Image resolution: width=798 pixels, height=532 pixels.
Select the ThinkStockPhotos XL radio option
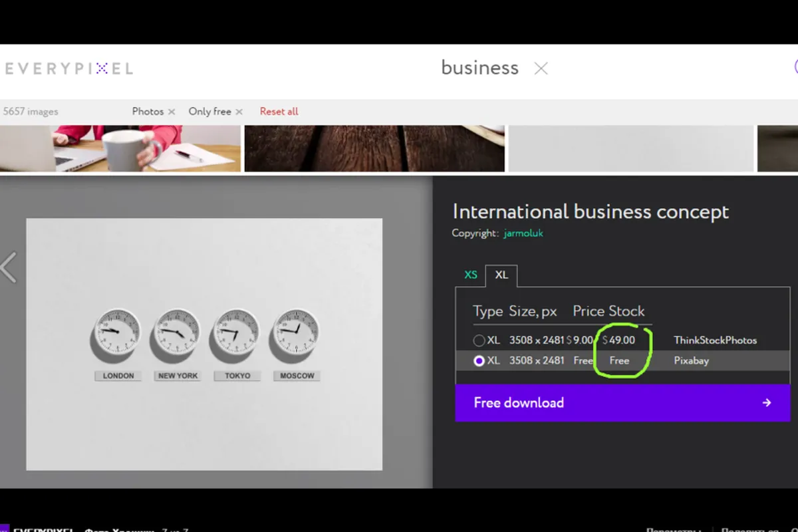(x=479, y=340)
